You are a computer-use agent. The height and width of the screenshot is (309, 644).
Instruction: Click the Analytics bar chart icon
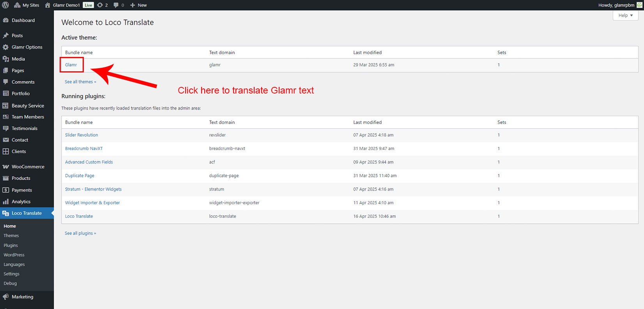6,201
